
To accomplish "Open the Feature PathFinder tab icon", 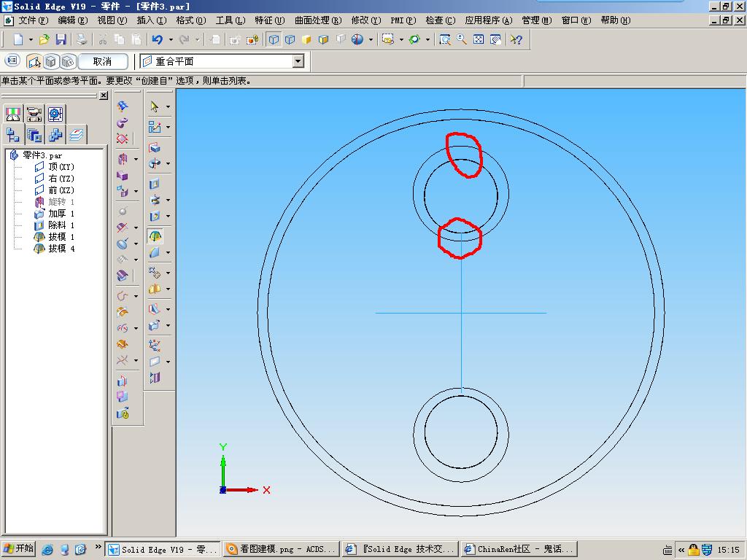I will 13,135.
